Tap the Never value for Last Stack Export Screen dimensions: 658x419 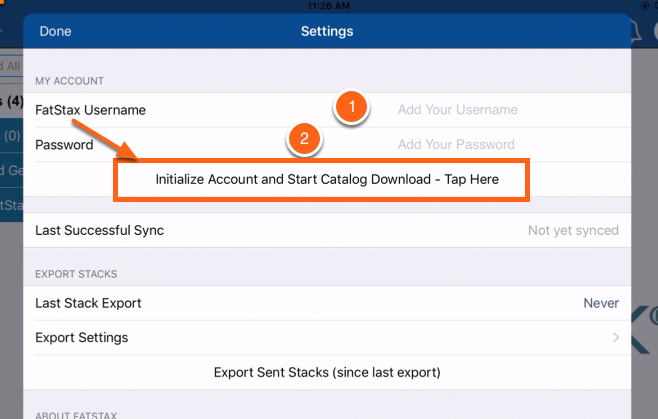tap(601, 303)
